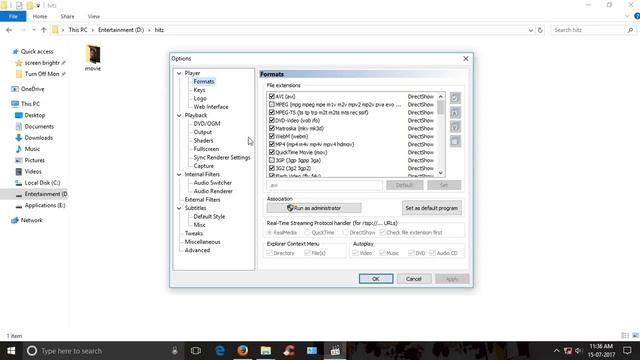Select Web Interface in Options tree
This screenshot has height=360, width=640.
211,107
